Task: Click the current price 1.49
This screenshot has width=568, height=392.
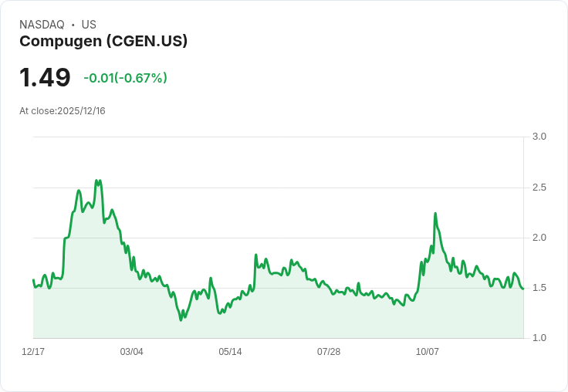Action: point(45,77)
